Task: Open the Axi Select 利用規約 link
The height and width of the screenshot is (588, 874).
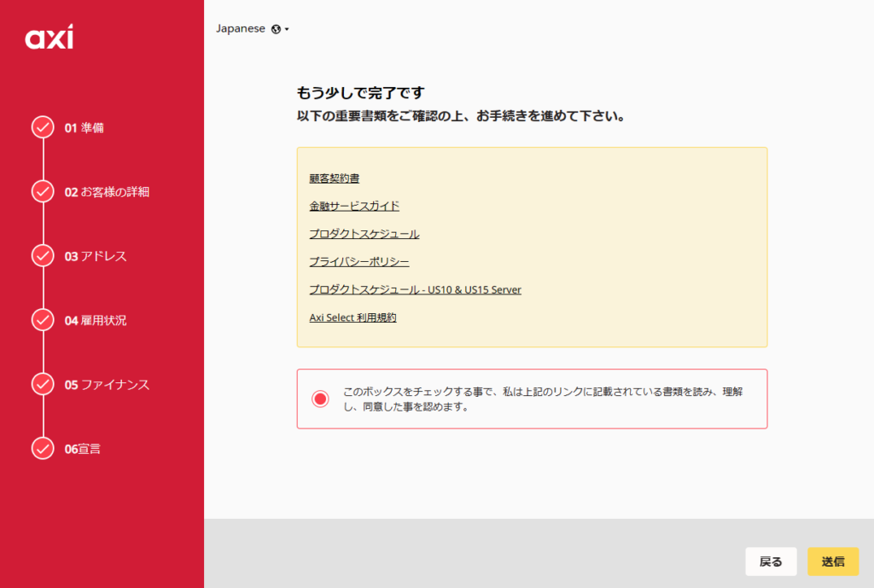Action: coord(353,317)
